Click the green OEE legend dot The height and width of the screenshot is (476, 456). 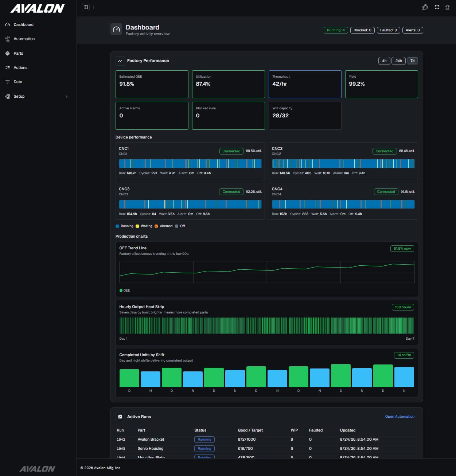coord(121,290)
